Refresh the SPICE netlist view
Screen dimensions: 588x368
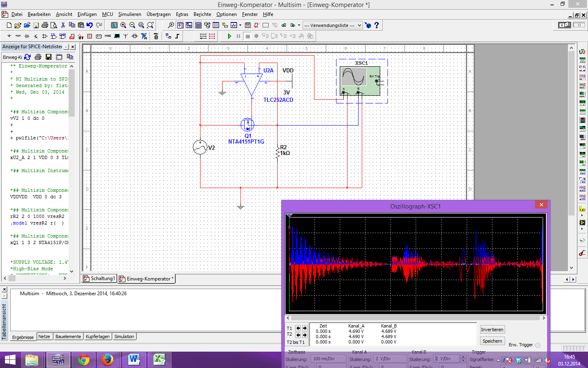click(x=27, y=57)
